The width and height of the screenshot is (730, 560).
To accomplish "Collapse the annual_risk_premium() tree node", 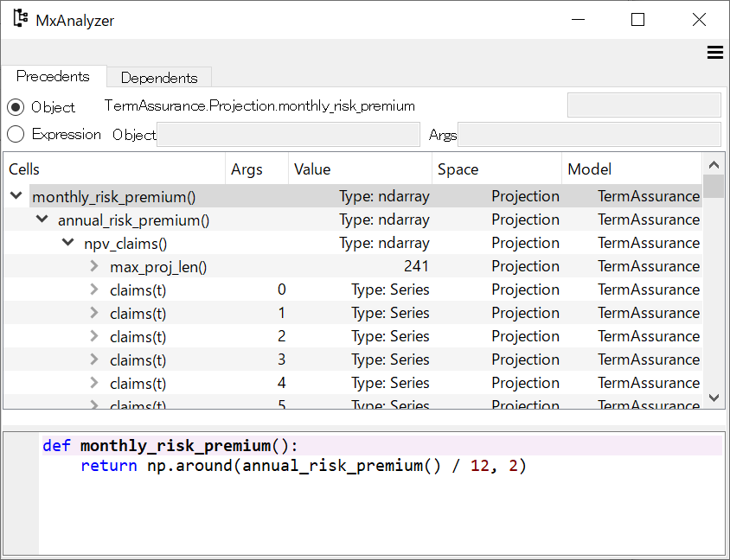I will point(41,219).
